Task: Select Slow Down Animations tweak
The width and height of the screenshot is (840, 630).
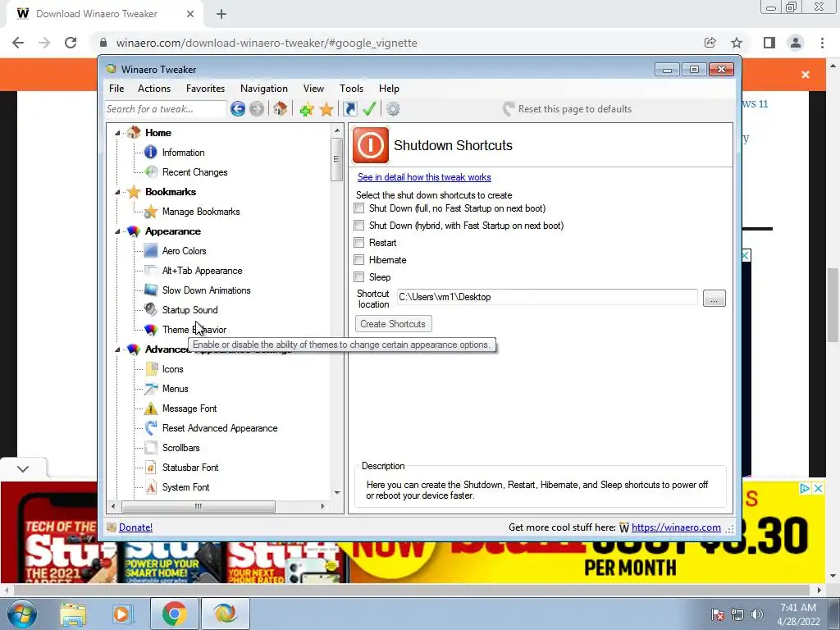Action: click(206, 290)
